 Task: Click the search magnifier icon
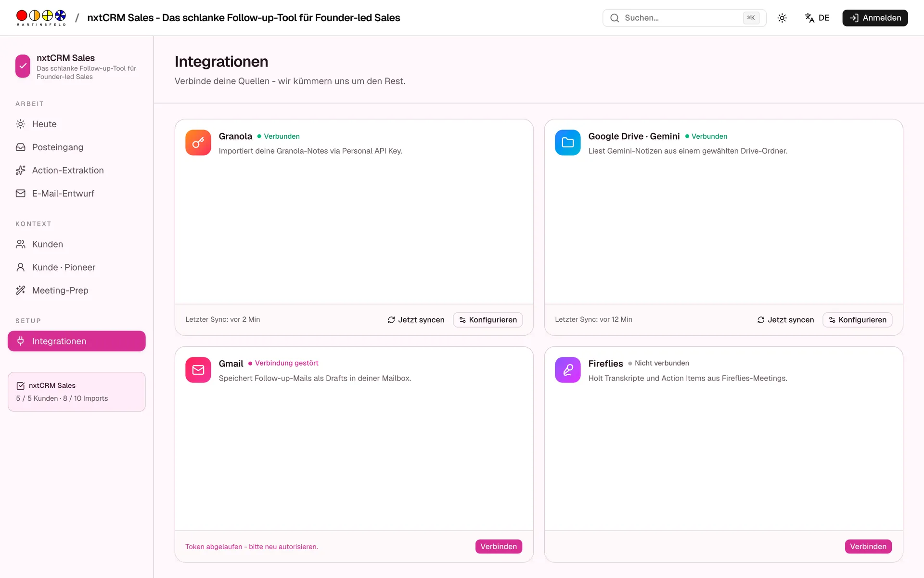coord(615,18)
